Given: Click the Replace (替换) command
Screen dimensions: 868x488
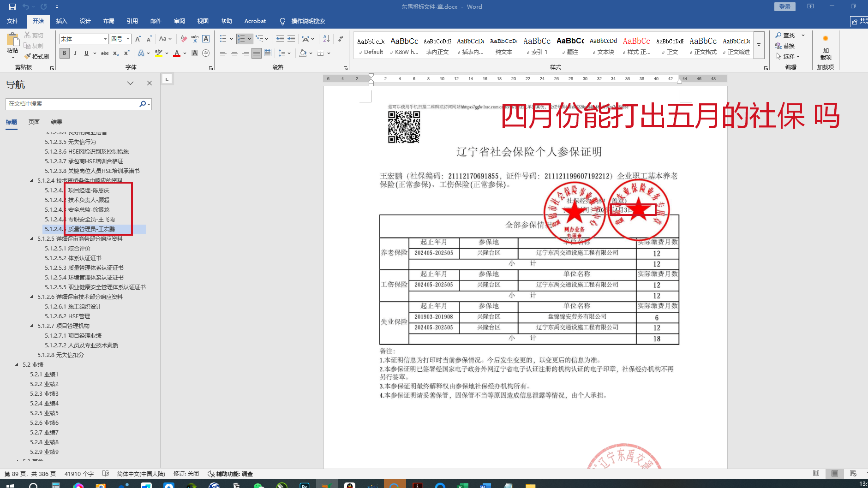Looking at the screenshot, I should (785, 46).
